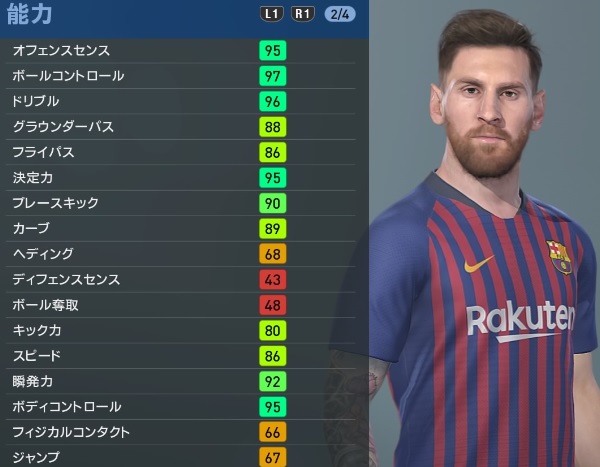Screen dimensions: 600x467
Task: Click the ドリブル 96 value badge
Action: click(x=272, y=101)
